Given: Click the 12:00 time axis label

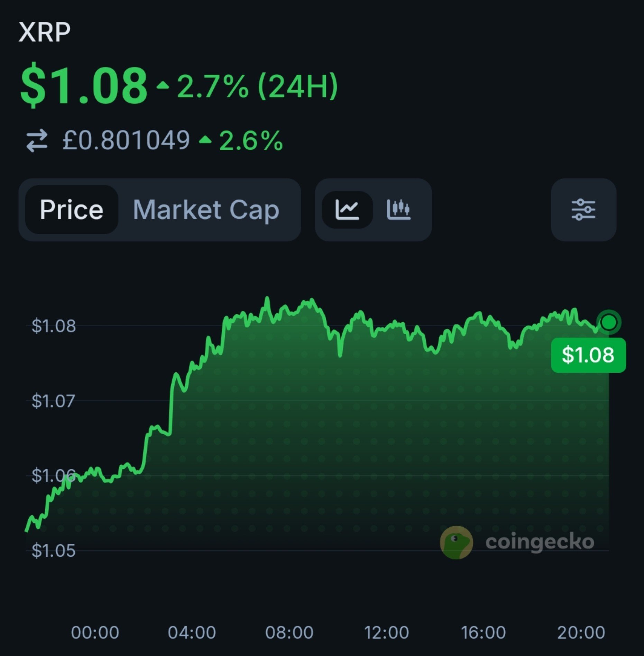Looking at the screenshot, I should pos(386,632).
